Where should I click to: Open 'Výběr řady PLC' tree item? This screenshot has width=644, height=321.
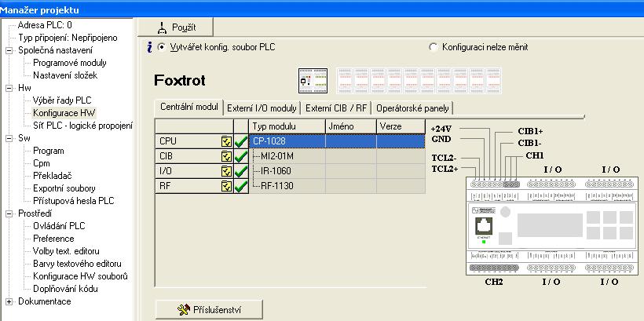[x=62, y=100]
